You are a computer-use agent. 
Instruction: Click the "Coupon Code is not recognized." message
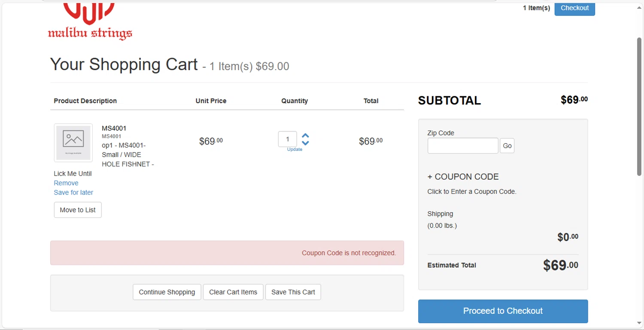point(349,253)
